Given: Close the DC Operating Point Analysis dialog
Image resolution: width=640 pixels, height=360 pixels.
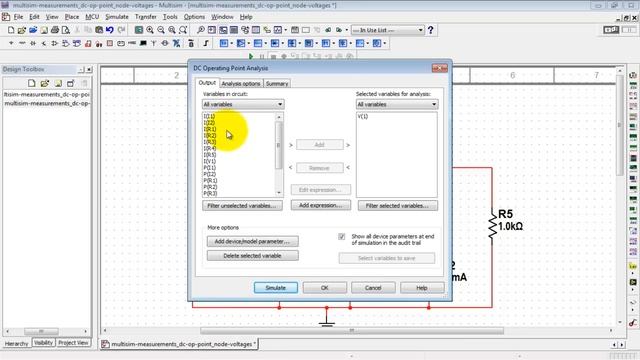Looking at the screenshot, I should pyautogui.click(x=440, y=68).
